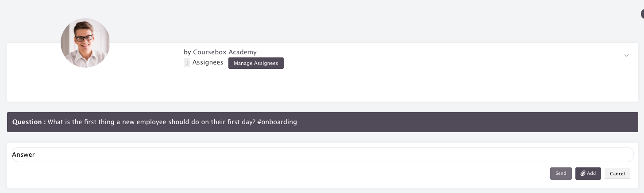Open the smiling man profile photo

(85, 43)
